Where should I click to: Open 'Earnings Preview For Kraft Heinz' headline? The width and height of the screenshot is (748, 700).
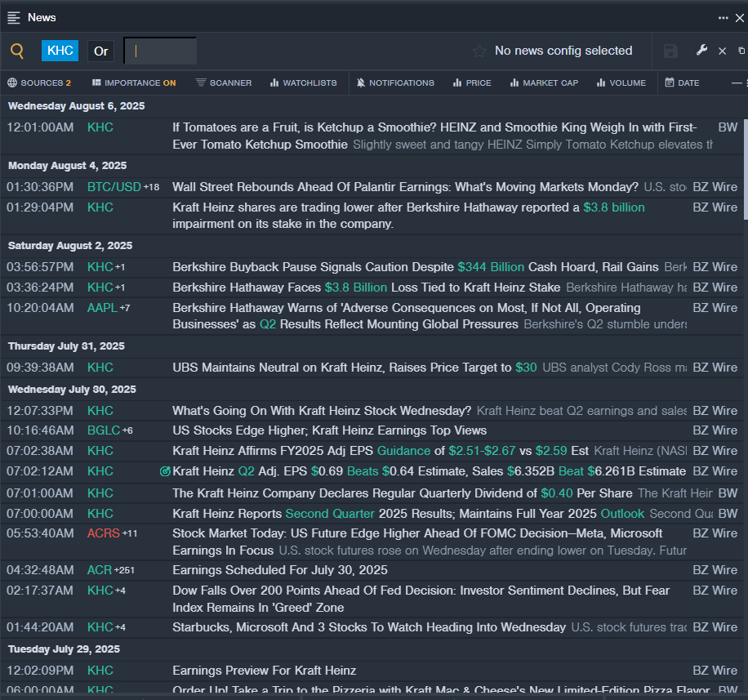[x=265, y=671]
